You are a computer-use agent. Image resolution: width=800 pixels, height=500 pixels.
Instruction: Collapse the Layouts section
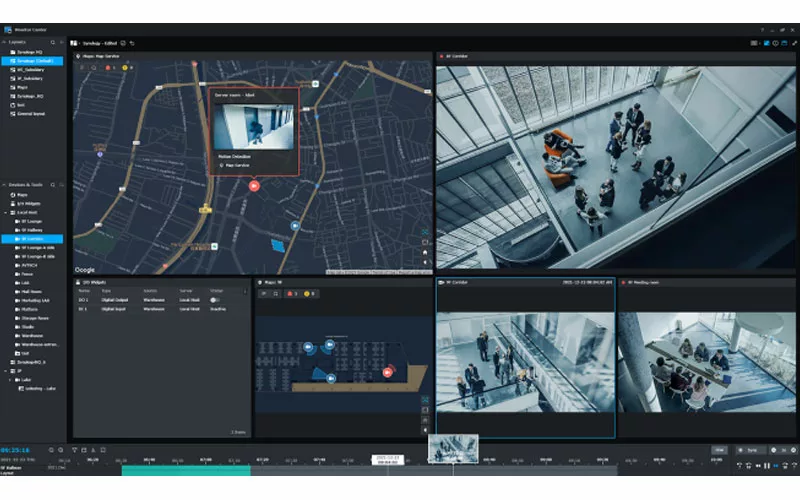[4, 42]
